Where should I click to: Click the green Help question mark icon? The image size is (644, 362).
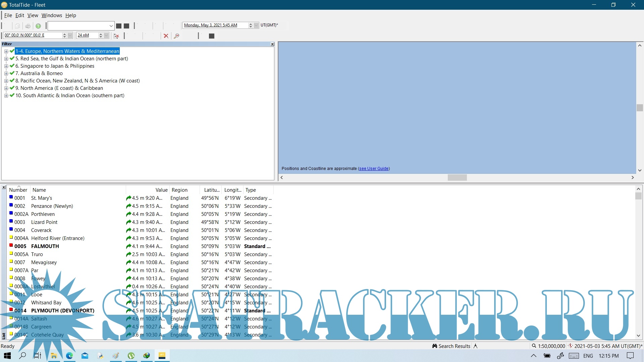(x=38, y=26)
